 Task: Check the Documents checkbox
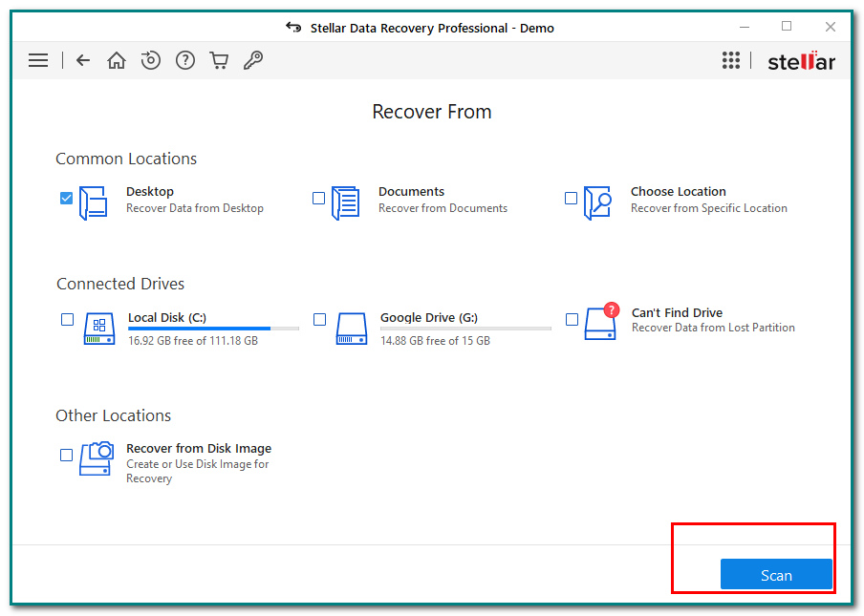tap(318, 199)
